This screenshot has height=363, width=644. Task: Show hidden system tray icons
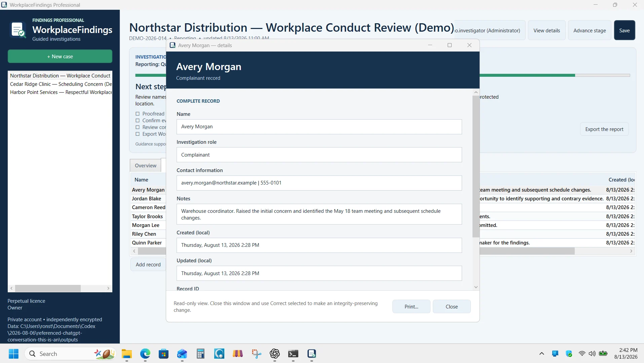click(541, 354)
